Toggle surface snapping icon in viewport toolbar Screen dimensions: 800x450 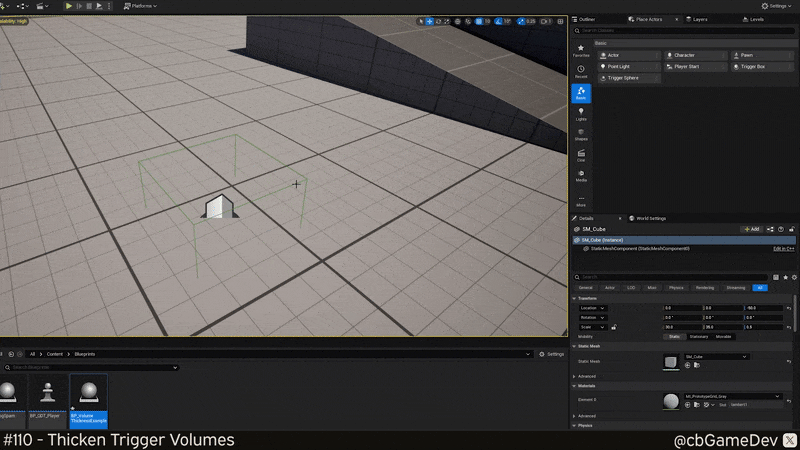pos(468,21)
